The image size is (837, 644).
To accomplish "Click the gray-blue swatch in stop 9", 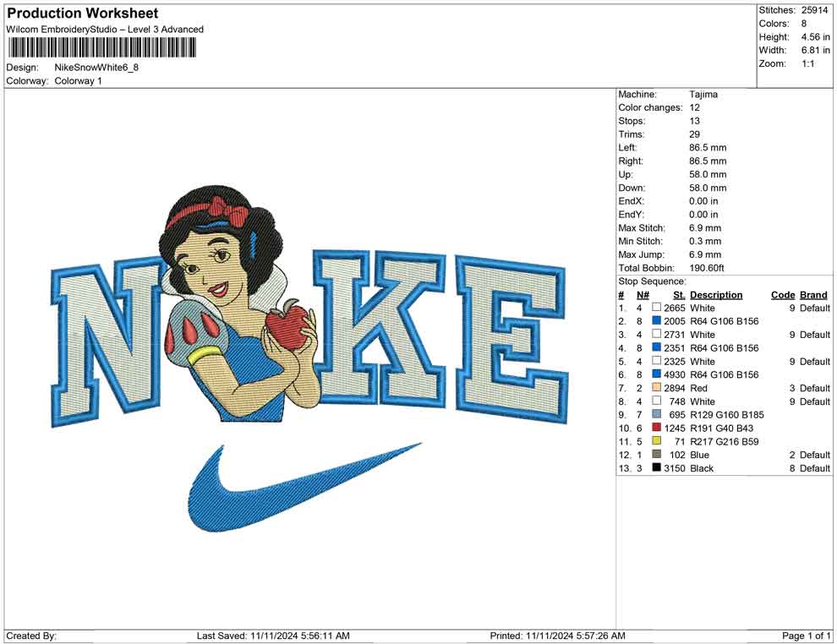I will point(656,415).
